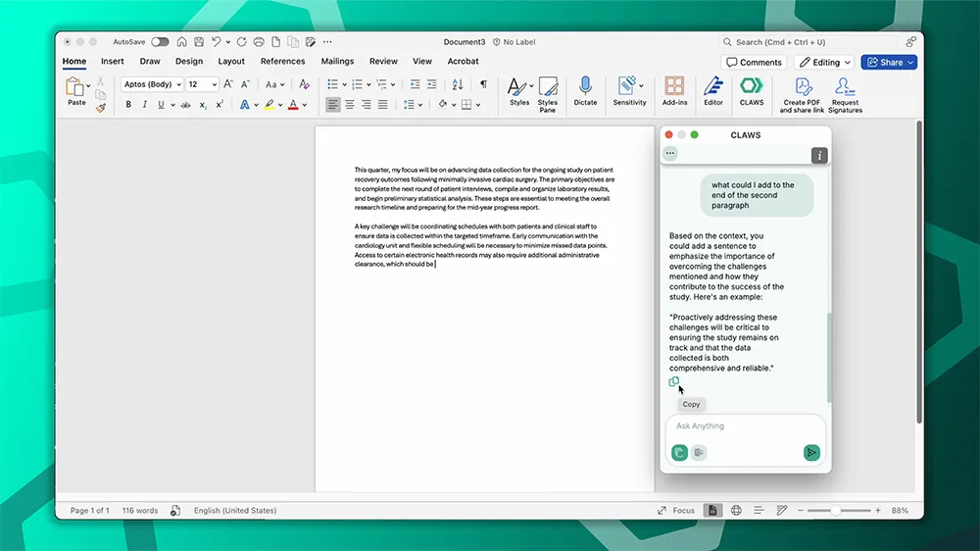Open the Styles gallery
Screen dimensions: 980x551
click(519, 92)
